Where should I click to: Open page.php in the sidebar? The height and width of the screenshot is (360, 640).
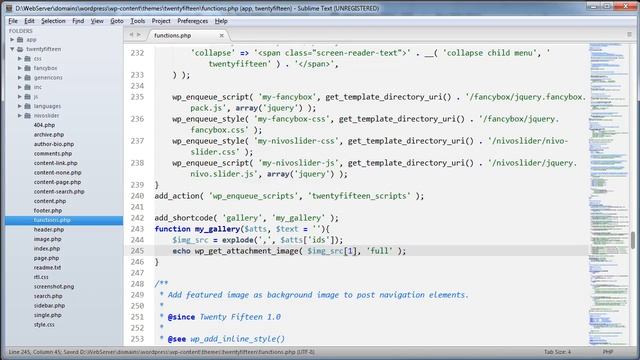point(46,258)
